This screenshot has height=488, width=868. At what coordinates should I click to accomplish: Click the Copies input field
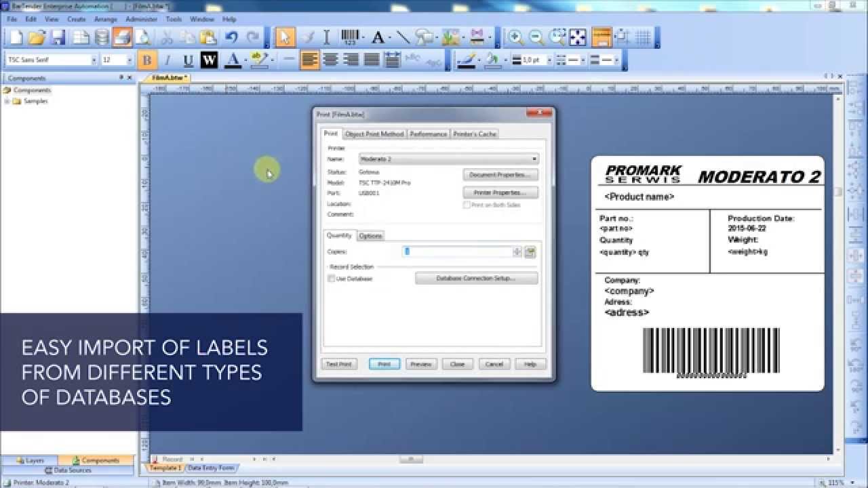point(458,251)
